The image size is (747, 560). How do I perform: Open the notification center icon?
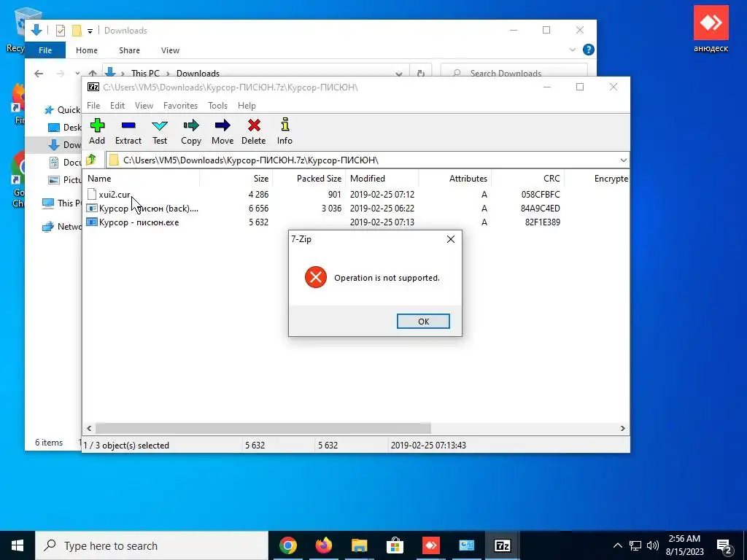[x=724, y=546]
